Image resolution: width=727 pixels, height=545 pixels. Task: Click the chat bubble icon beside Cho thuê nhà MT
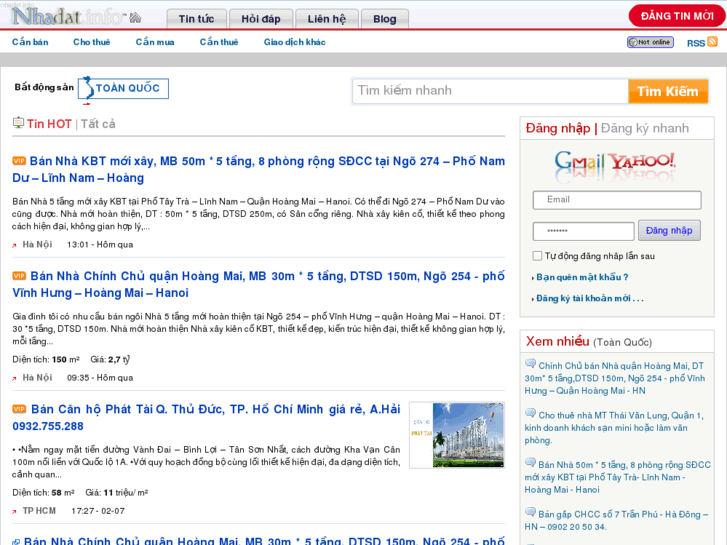coord(530,413)
